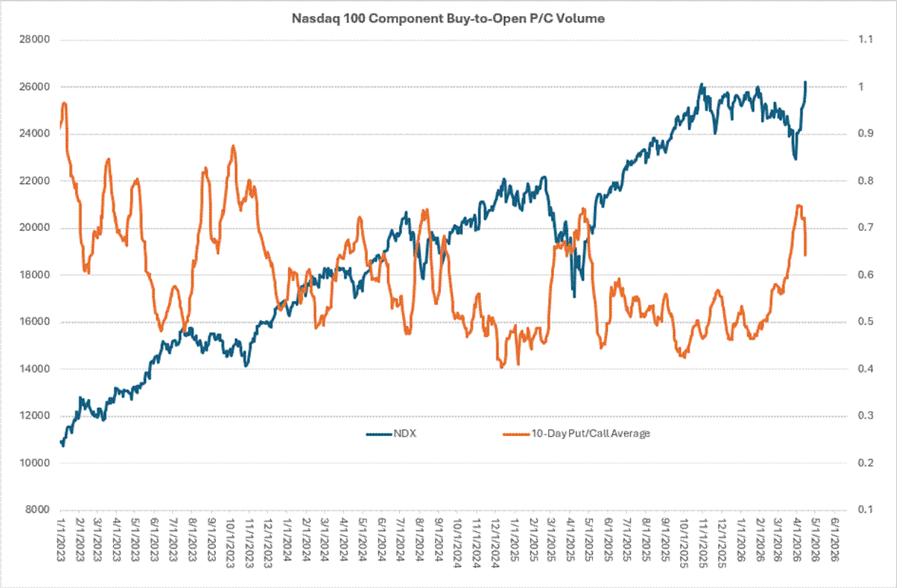Click the 20000 left axis label
Image resolution: width=897 pixels, height=588 pixels.
[x=34, y=227]
